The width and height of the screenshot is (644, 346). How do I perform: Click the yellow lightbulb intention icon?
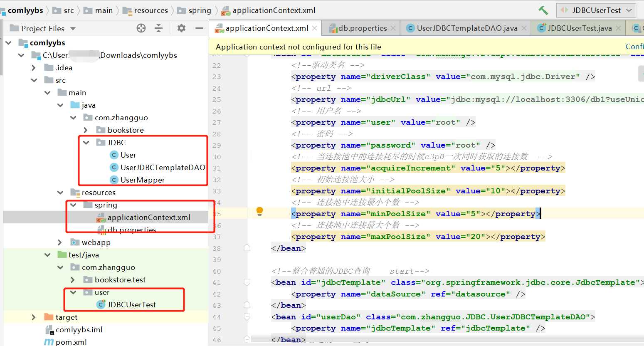[259, 212]
